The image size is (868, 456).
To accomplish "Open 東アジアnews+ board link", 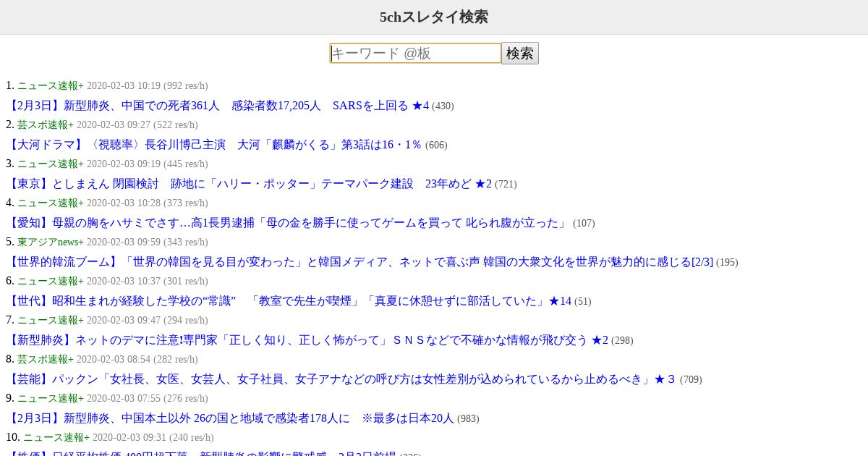I will coord(51,242).
